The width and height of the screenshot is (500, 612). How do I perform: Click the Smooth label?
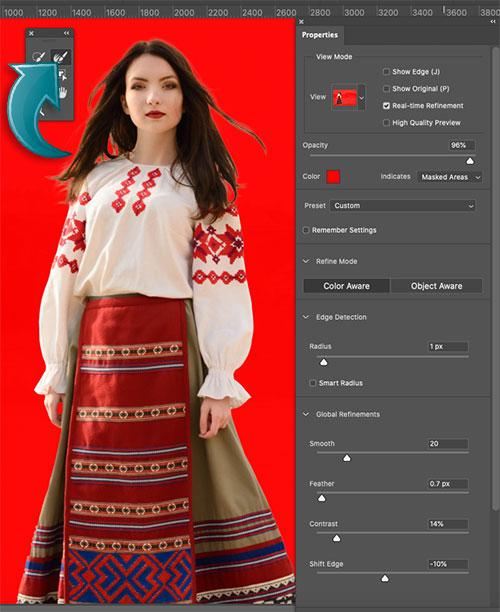tap(322, 443)
